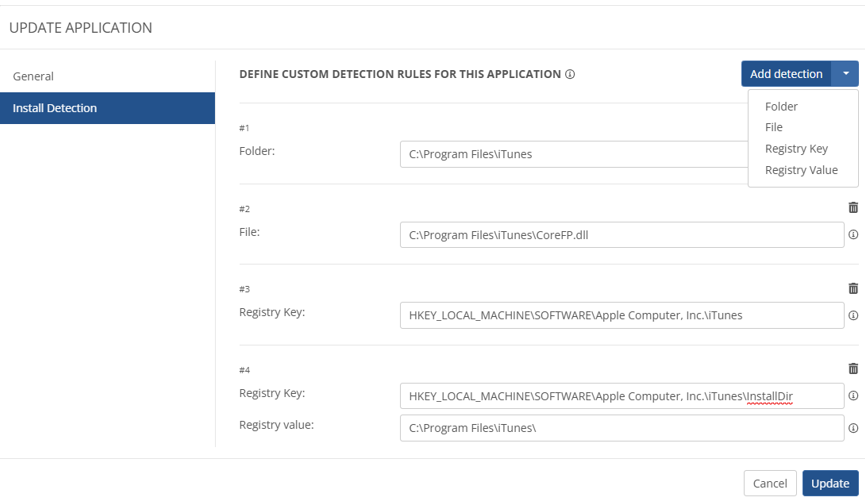This screenshot has width=865, height=499.
Task: Delete detection rule #3 with trash icon
Action: [853, 288]
